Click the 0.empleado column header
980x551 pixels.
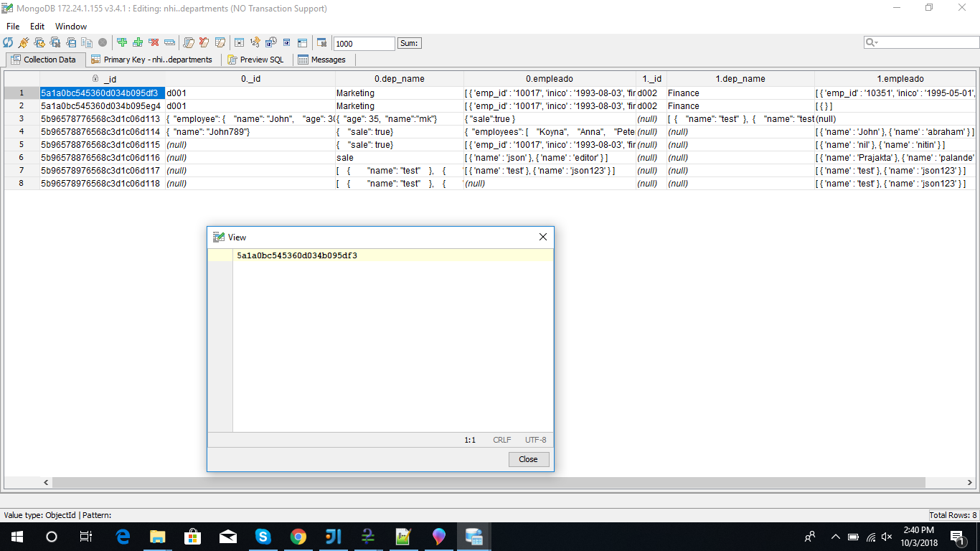pyautogui.click(x=550, y=79)
